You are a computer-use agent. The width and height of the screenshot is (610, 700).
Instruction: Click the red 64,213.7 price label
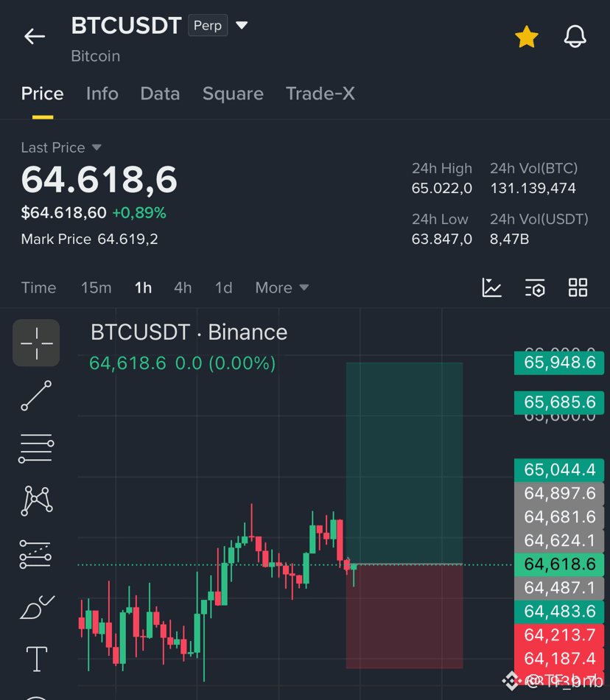[x=559, y=635]
